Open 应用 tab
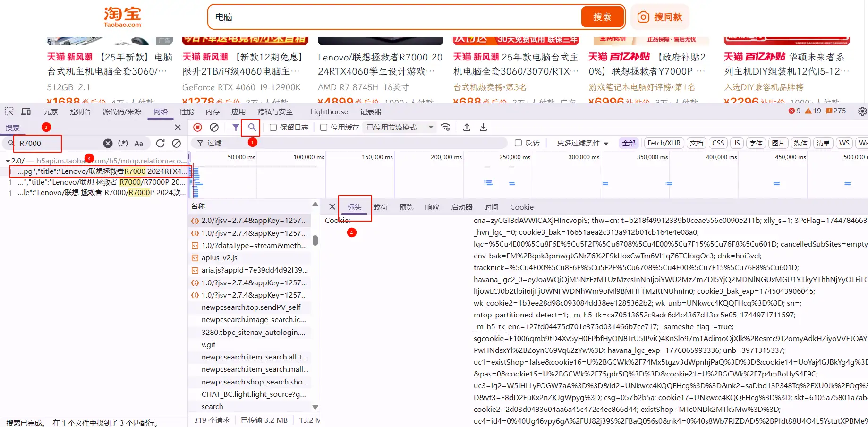 [x=238, y=111]
